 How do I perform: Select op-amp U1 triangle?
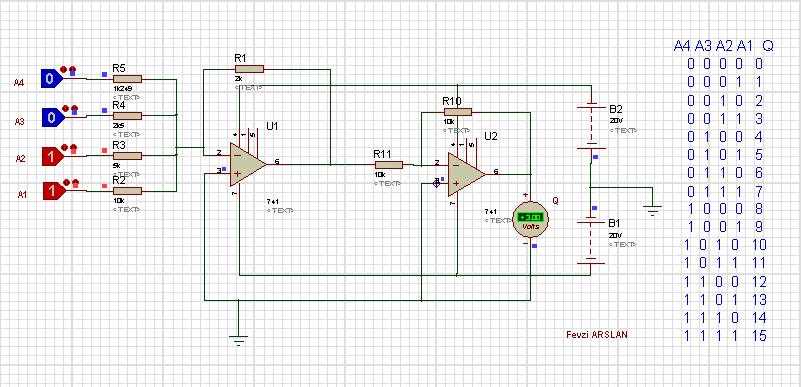(248, 164)
